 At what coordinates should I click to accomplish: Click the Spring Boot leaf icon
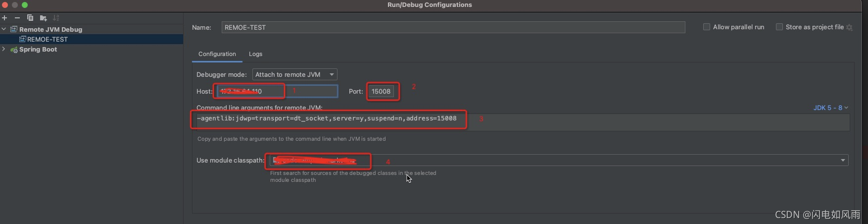pos(14,50)
